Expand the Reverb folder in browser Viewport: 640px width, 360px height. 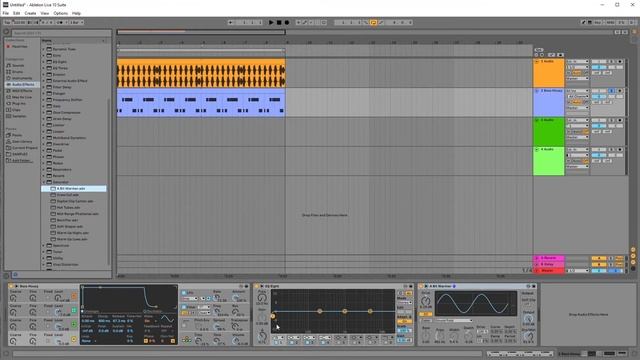pos(44,176)
